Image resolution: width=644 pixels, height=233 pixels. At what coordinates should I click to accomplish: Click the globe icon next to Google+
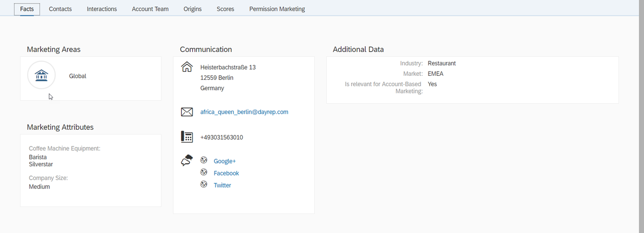click(204, 160)
